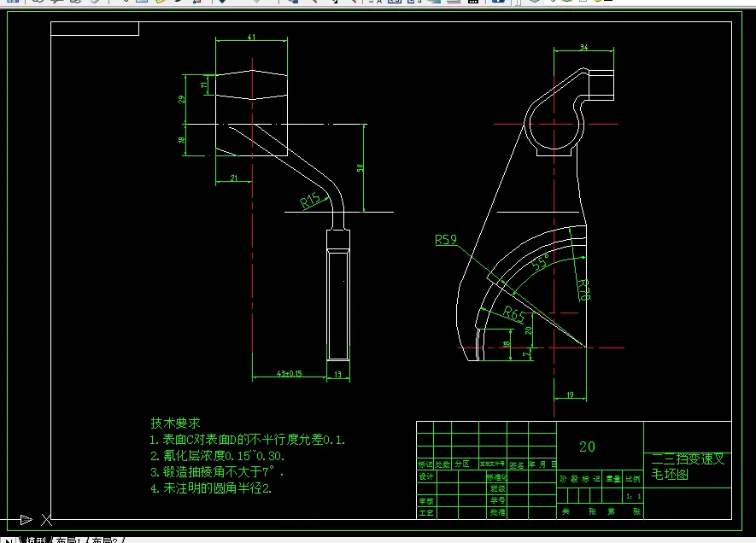Select the 比例 header cell

633,478
